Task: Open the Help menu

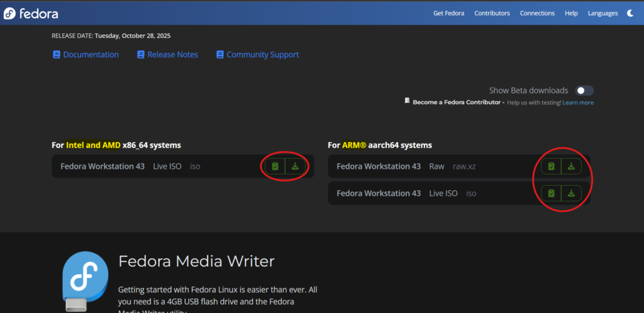Action: tap(571, 13)
